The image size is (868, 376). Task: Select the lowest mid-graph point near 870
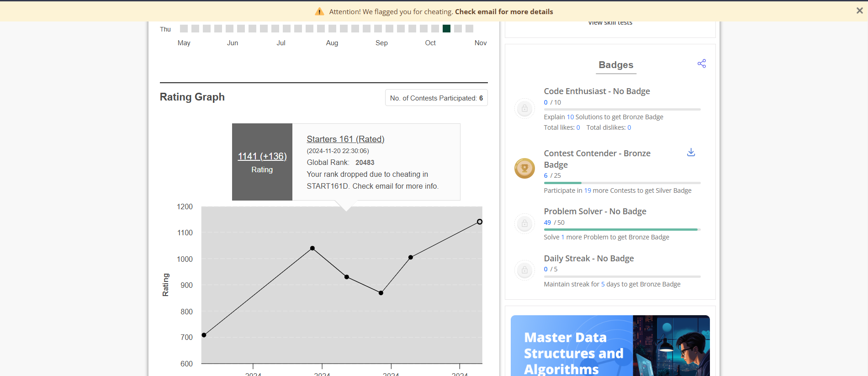[x=381, y=293]
